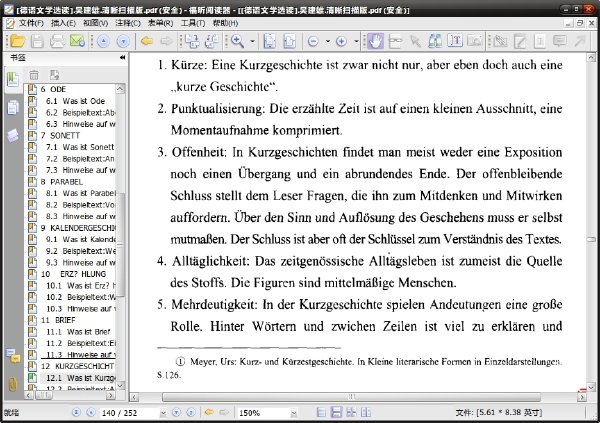Viewport: 600px width, 423px height.
Task: Open the zoom out dropdown arrow
Action: [x=328, y=41]
